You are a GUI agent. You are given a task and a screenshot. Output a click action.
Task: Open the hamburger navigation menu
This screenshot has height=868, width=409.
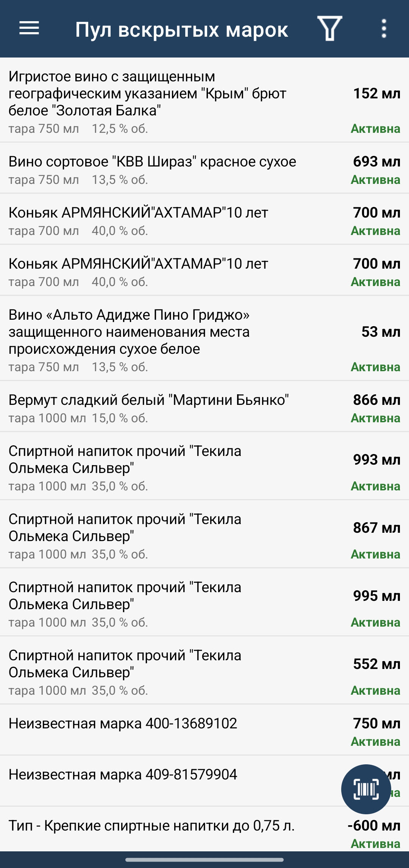click(29, 28)
